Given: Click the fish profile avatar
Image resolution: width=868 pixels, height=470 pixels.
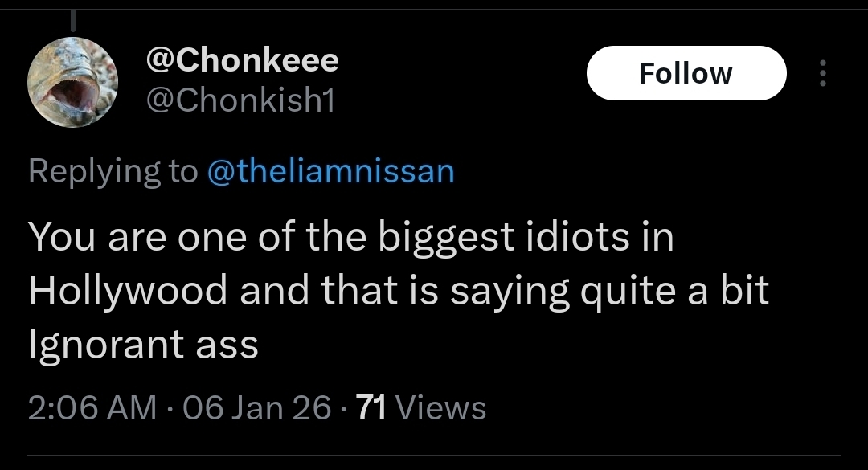Looking at the screenshot, I should pos(73,82).
